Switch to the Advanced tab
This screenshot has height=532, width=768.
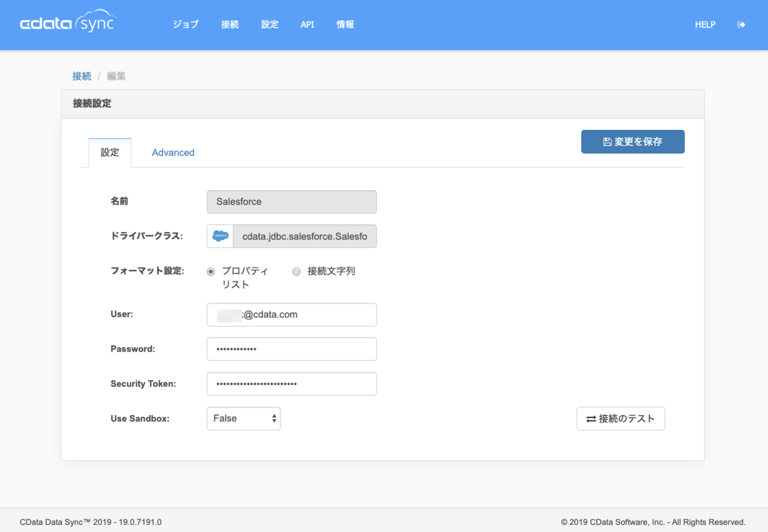(x=173, y=153)
